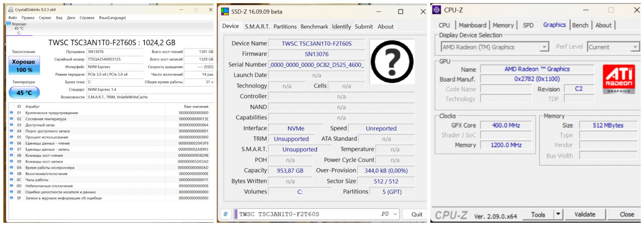Click the question mark device image in SSD-Z
This screenshot has width=644, height=226.
(x=392, y=61)
